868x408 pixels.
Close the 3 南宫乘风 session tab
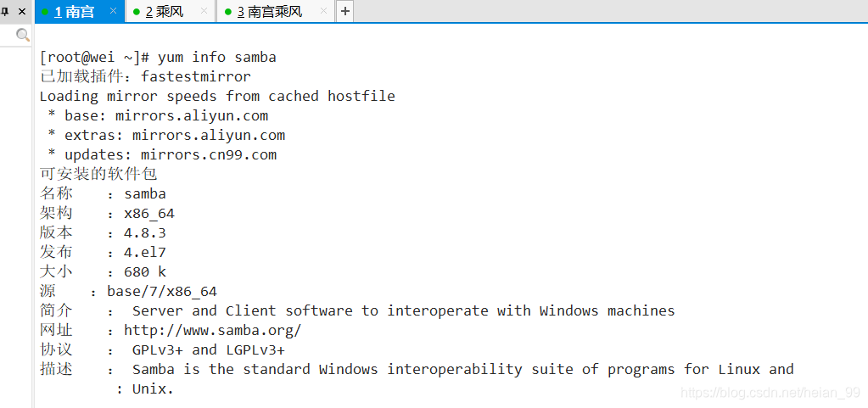pos(324,11)
